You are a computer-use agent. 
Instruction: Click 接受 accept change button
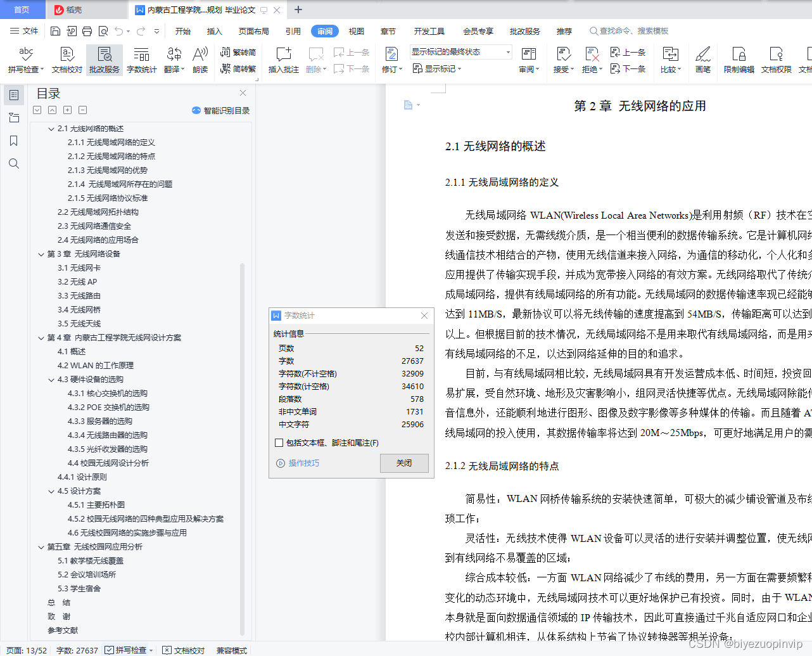[x=563, y=60]
